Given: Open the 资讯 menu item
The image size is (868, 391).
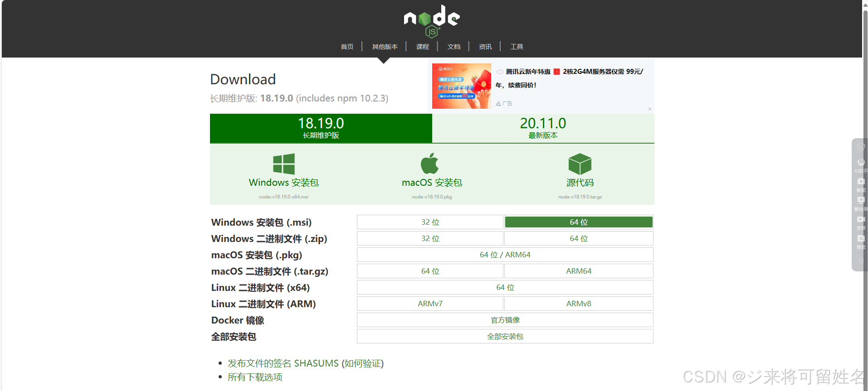Looking at the screenshot, I should (x=485, y=47).
